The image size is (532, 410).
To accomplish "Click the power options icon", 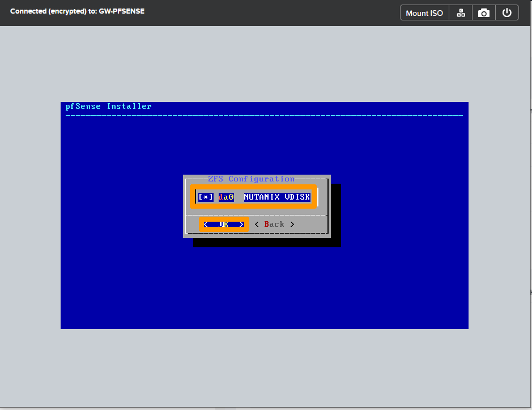I will point(507,12).
